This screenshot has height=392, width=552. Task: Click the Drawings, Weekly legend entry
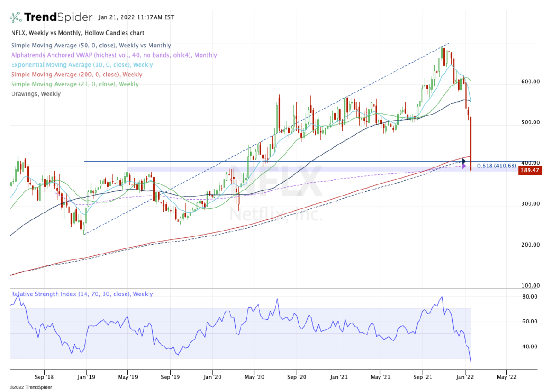35,94
